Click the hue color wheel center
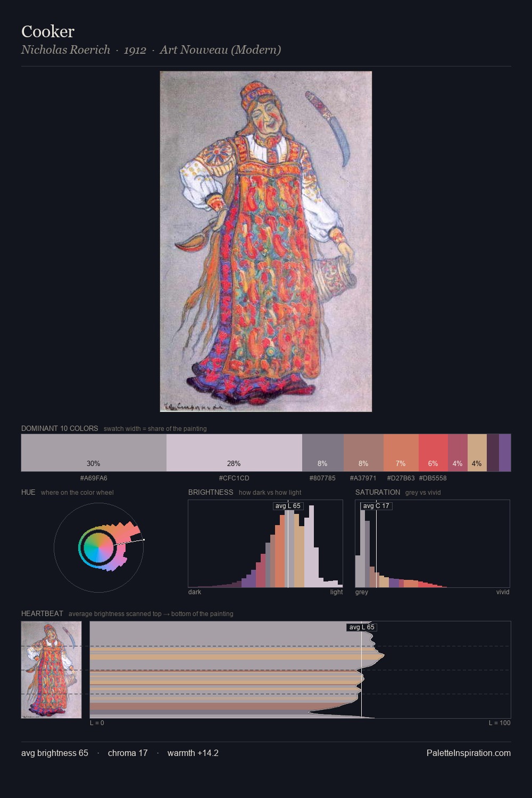The height and width of the screenshot is (798, 532). point(98,547)
